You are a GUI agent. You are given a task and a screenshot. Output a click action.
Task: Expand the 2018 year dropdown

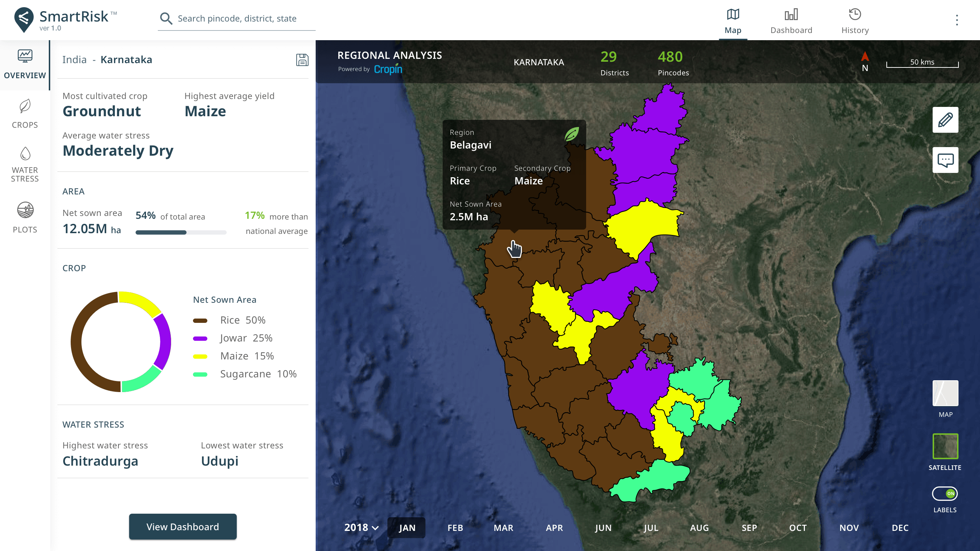361,527
